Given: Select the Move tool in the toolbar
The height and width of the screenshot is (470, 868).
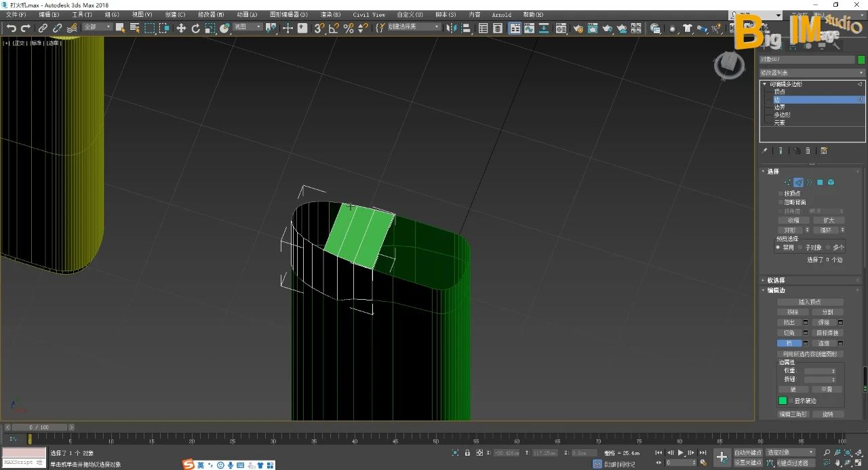Looking at the screenshot, I should (181, 28).
